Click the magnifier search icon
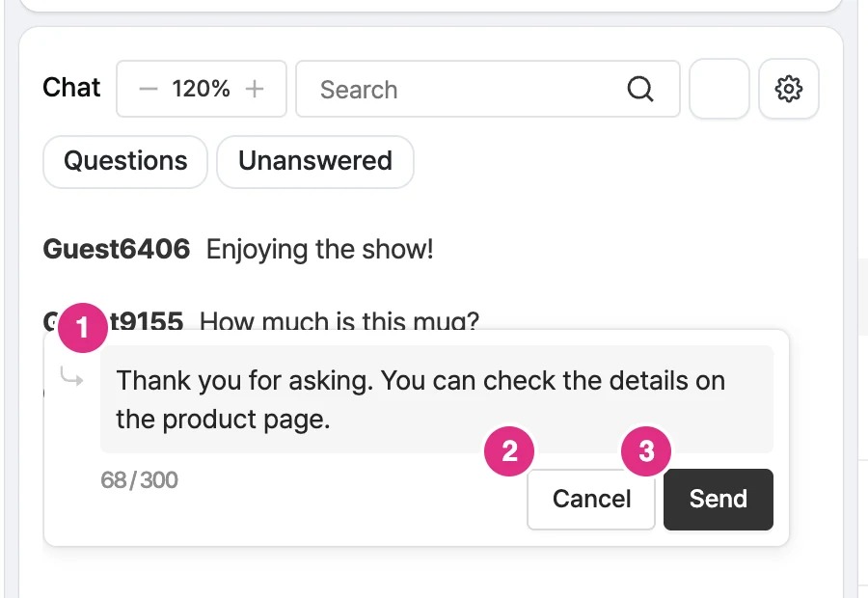868x598 pixels. 640,89
